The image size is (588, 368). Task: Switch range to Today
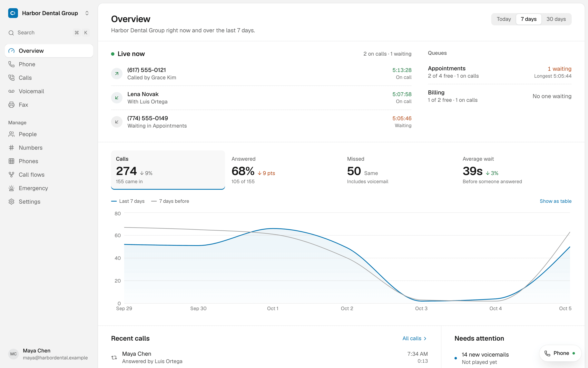click(504, 19)
